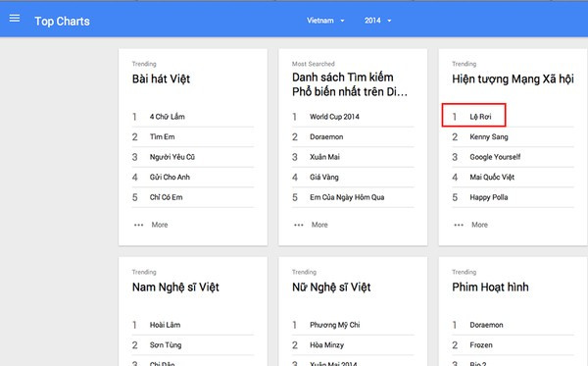
Task: Click the three-dots icon in Bài hát Việt card
Action: (x=138, y=226)
